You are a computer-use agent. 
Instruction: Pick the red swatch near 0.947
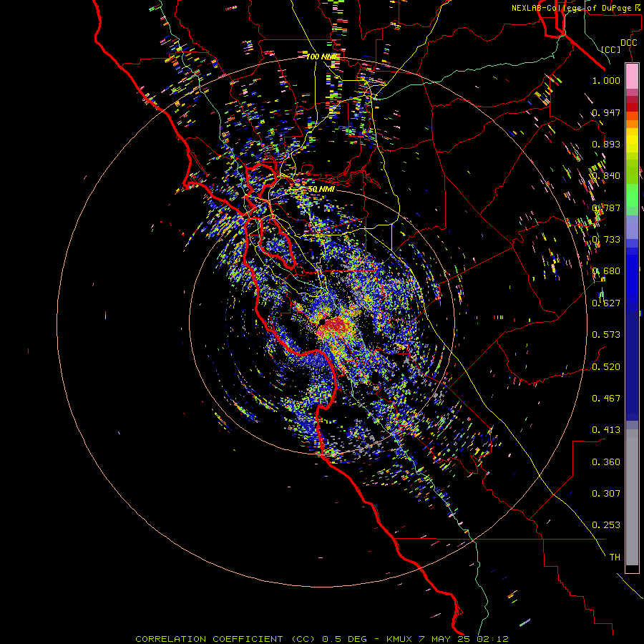point(632,107)
